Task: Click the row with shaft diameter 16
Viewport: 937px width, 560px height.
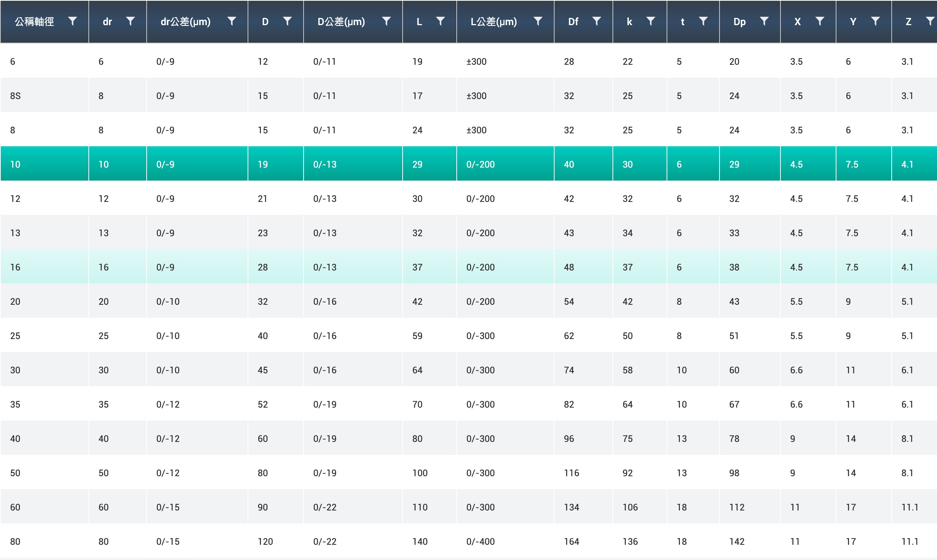Action: click(15, 267)
